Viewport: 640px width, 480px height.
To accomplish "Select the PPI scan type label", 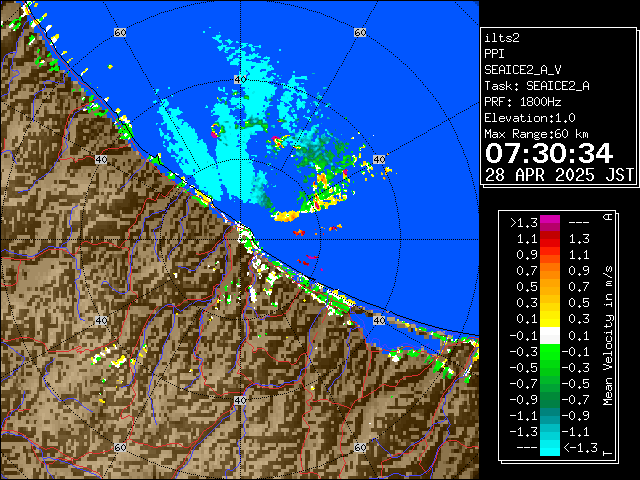I will point(494,54).
